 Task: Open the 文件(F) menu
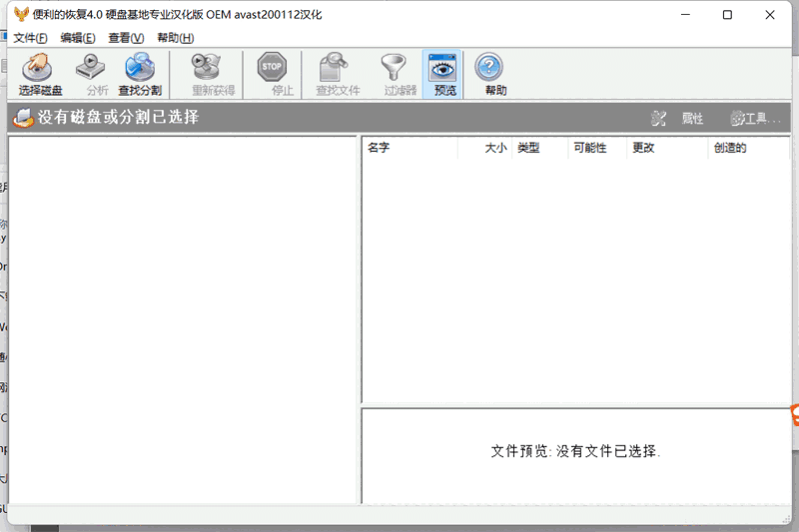coord(30,38)
